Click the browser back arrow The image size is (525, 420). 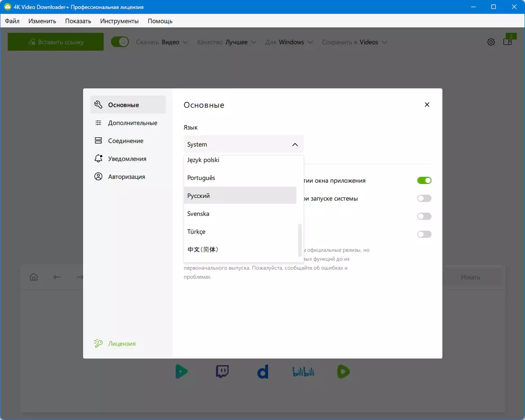[x=57, y=277]
